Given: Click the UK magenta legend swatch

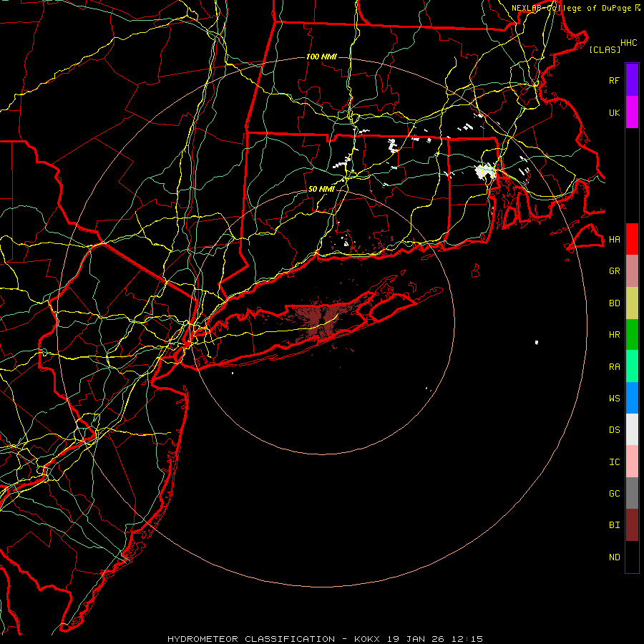Looking at the screenshot, I should tap(632, 112).
